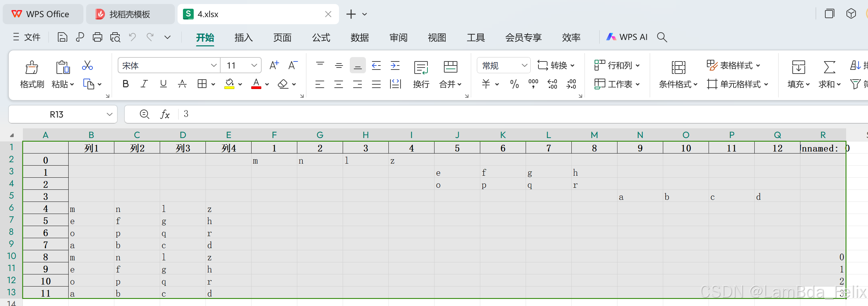Image resolution: width=868 pixels, height=306 pixels.
Task: Click the Distributed alignment icon
Action: pos(395,84)
